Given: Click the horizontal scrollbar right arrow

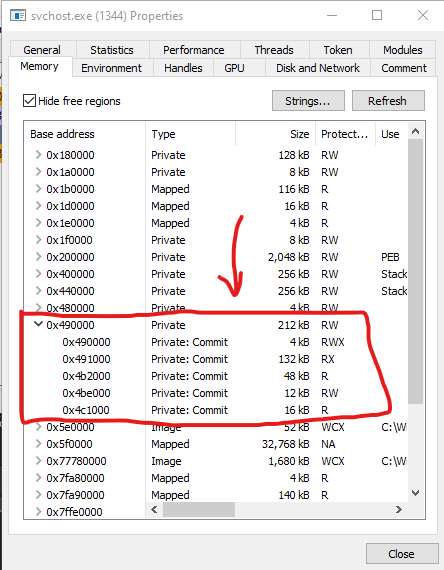Looking at the screenshot, I should pyautogui.click(x=399, y=510).
